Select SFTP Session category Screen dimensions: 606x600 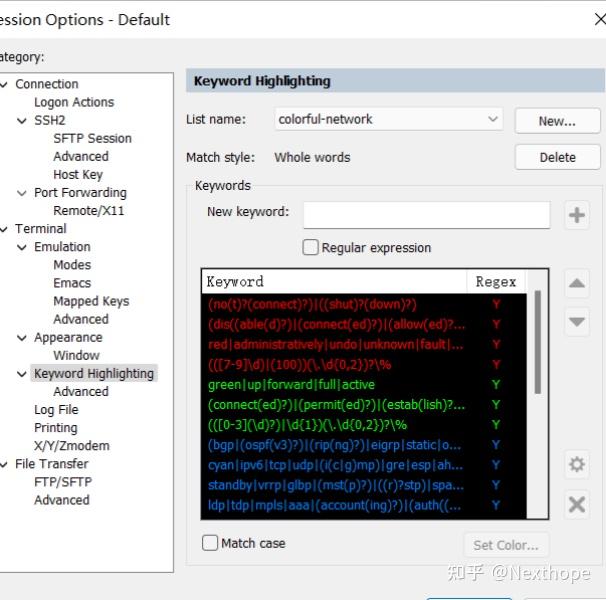click(x=92, y=138)
